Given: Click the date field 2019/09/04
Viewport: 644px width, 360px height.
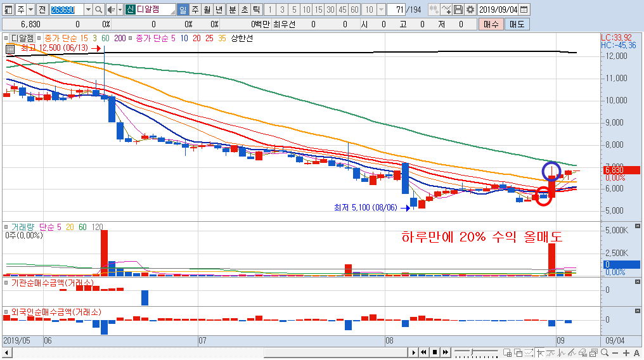Looking at the screenshot, I should (x=498, y=10).
